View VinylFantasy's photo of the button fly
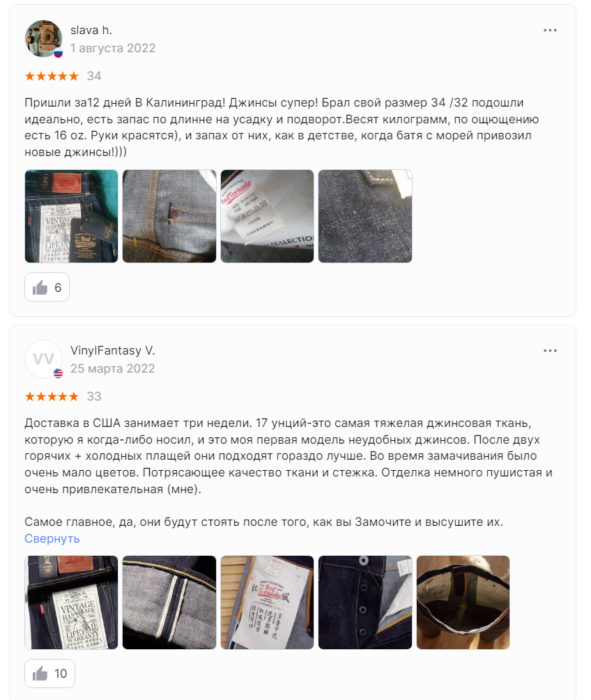This screenshot has height=700, width=591. 365,602
